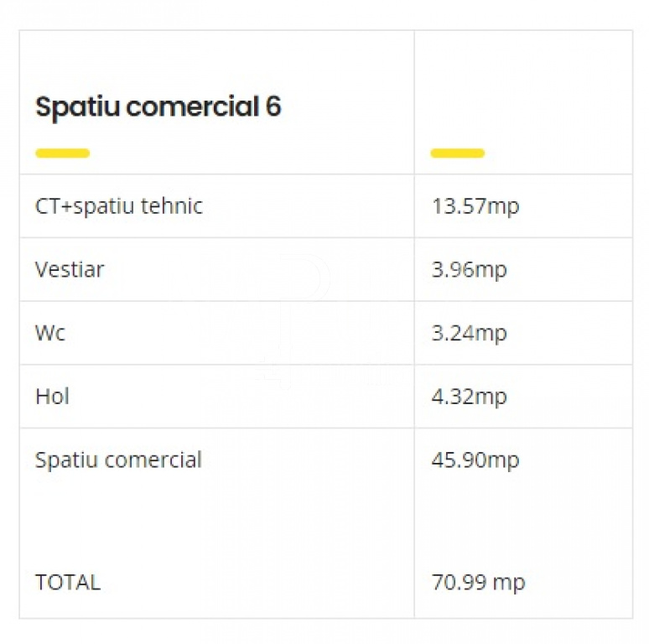
Task: Click the Spatiu comercial row label
Action: point(118,460)
